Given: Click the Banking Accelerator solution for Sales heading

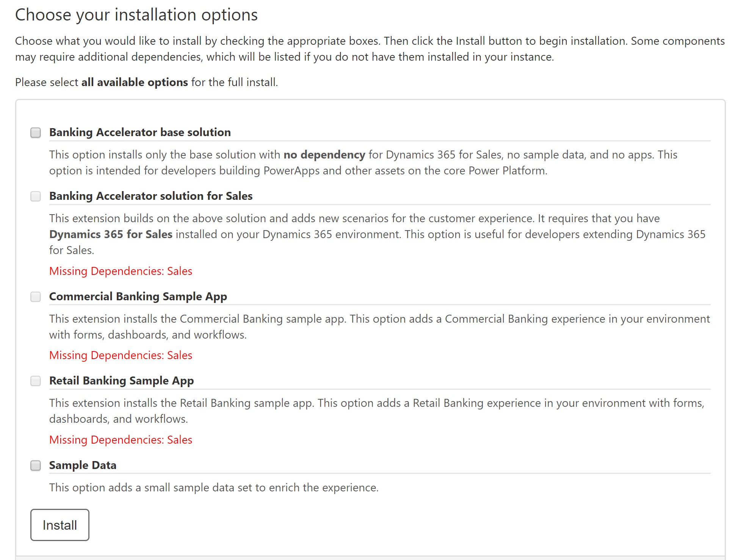Looking at the screenshot, I should (150, 196).
